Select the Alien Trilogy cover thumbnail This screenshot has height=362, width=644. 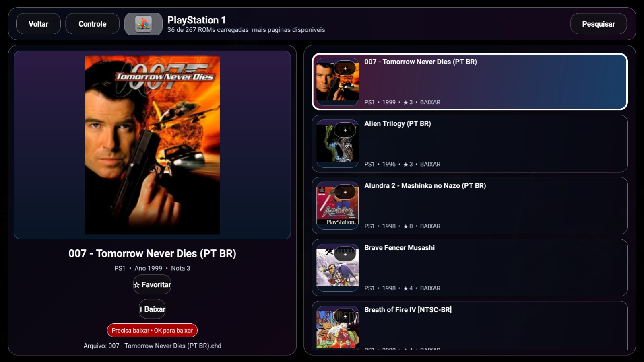pyautogui.click(x=337, y=144)
